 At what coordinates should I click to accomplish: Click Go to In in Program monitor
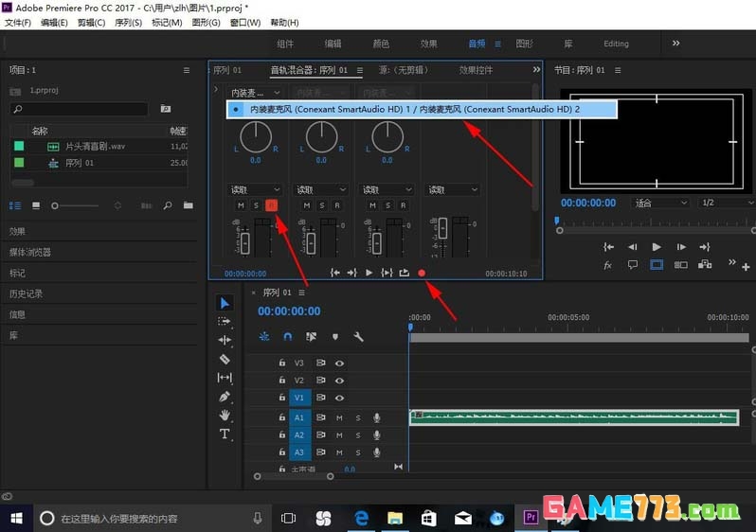click(608, 247)
